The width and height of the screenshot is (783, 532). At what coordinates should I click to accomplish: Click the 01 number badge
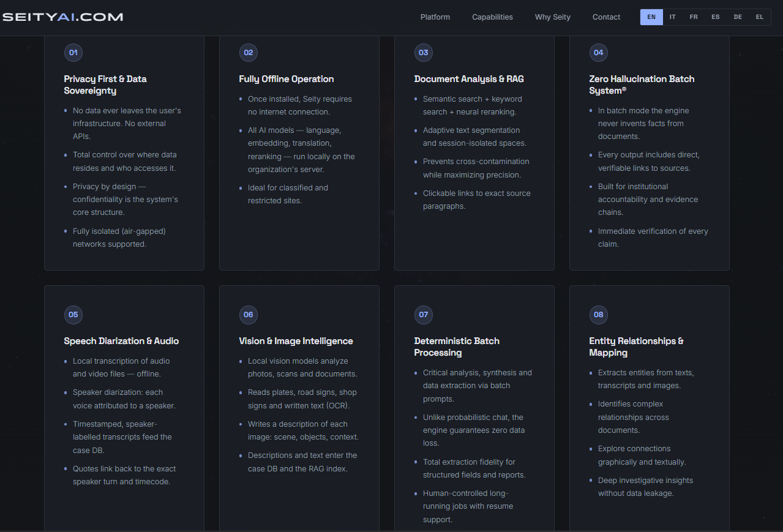[73, 53]
